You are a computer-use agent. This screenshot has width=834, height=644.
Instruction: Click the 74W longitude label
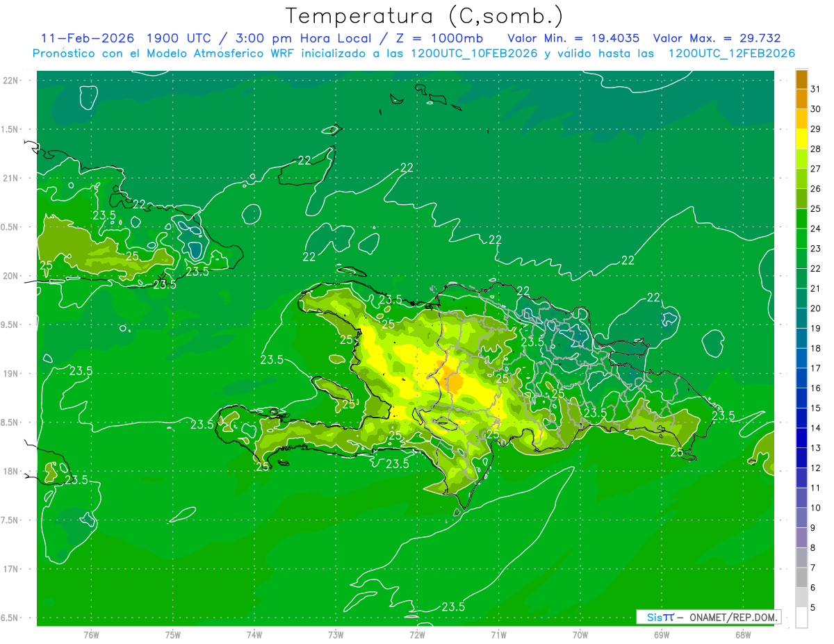pyautogui.click(x=254, y=635)
